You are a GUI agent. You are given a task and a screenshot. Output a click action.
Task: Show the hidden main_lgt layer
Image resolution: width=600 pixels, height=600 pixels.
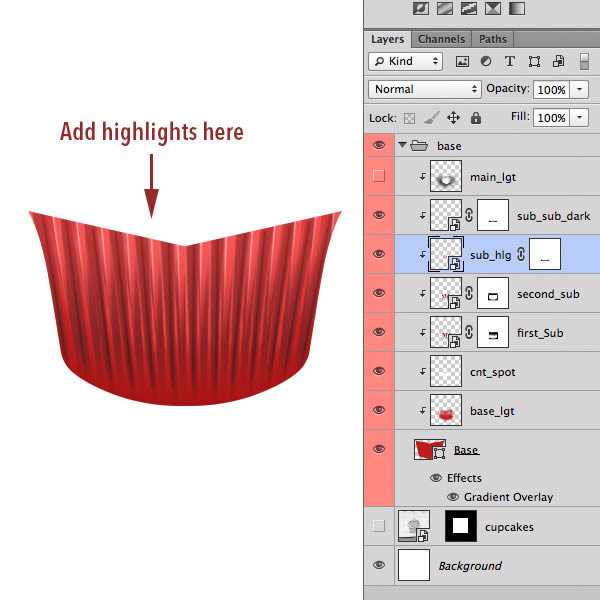click(x=378, y=177)
